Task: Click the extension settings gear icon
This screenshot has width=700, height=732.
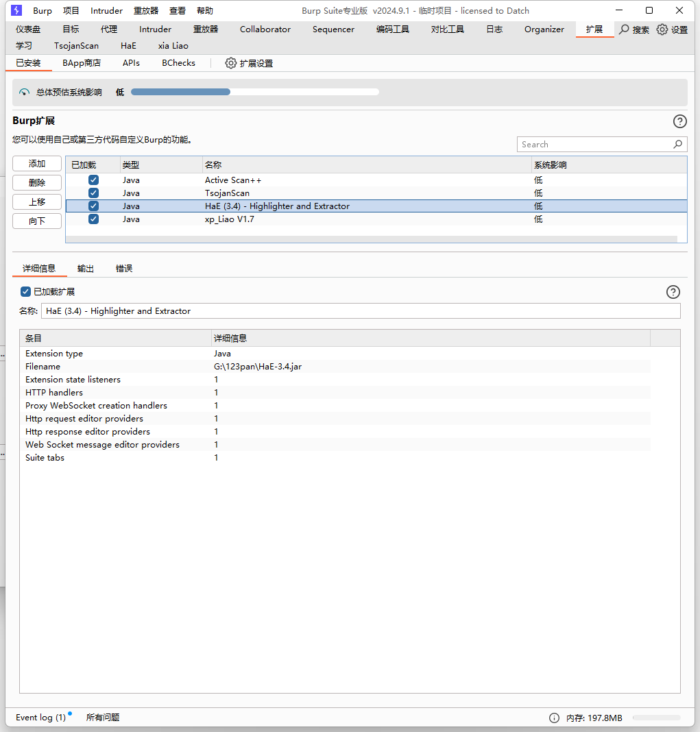Action: click(231, 63)
